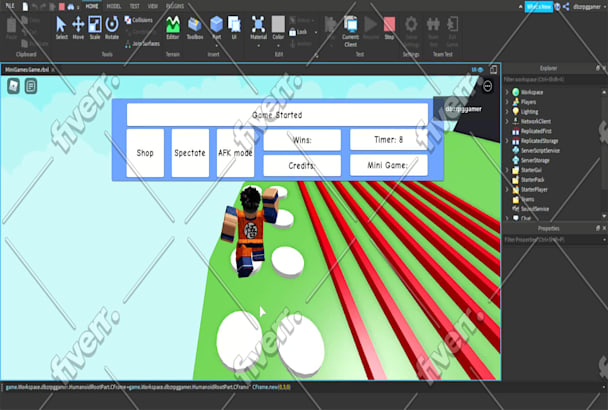
Task: Switch to the VIEW ribbon tab
Action: (153, 6)
